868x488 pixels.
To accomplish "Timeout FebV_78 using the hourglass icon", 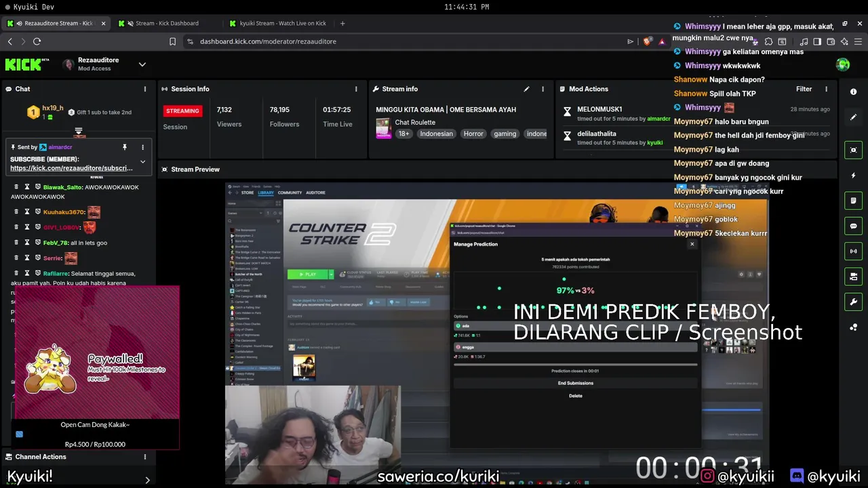I will tap(27, 242).
